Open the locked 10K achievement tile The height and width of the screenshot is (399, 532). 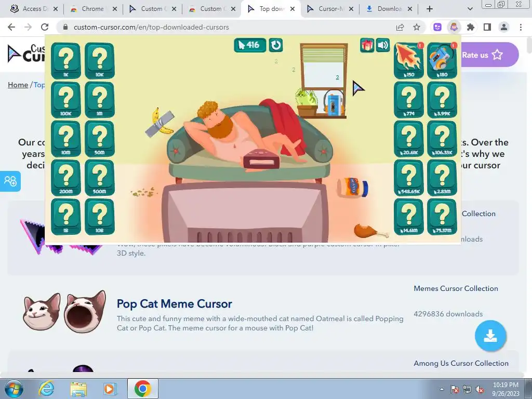click(99, 61)
